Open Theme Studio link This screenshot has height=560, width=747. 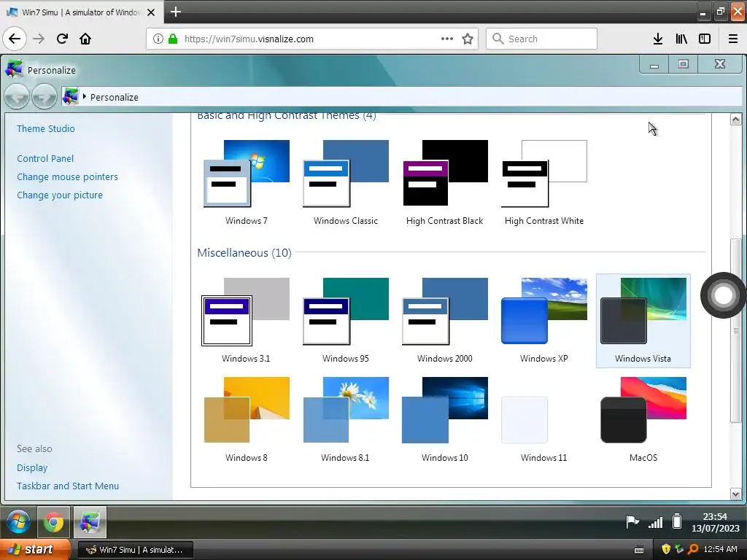click(x=46, y=128)
